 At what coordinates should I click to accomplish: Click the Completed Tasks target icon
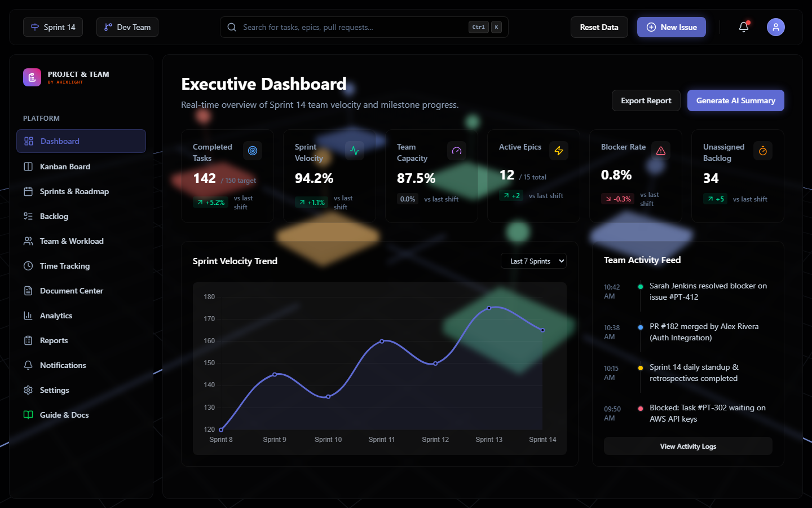tap(253, 151)
